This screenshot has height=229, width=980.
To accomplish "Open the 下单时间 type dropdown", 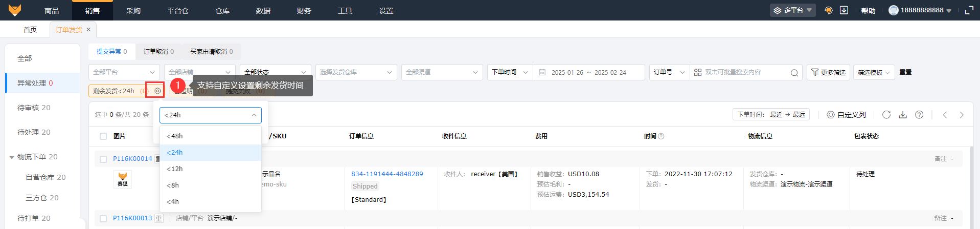I will click(x=510, y=72).
